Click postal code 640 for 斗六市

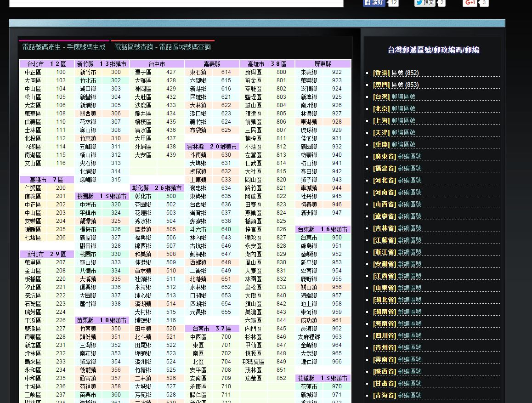(226, 229)
